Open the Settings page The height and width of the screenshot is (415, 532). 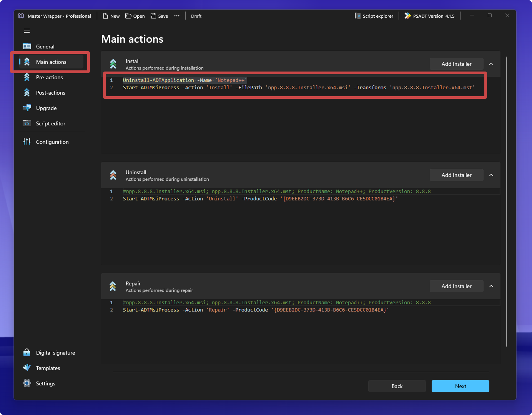pos(45,383)
